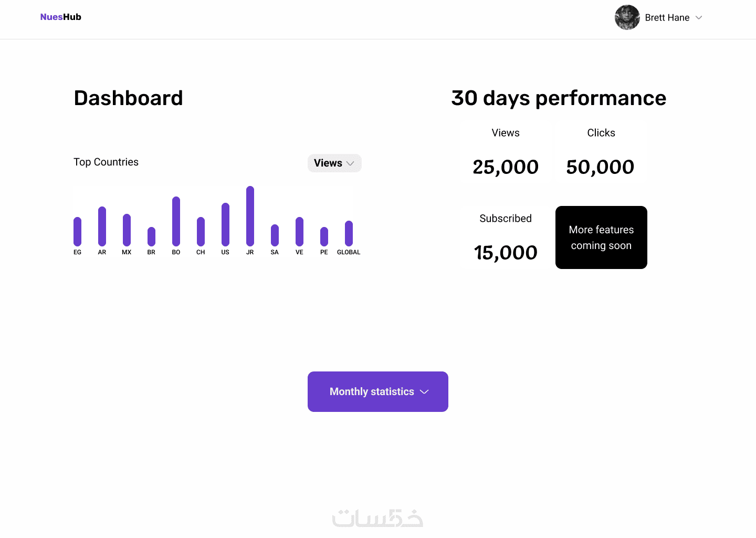Click the BO country bar
The width and height of the screenshot is (756, 538).
[x=176, y=221]
